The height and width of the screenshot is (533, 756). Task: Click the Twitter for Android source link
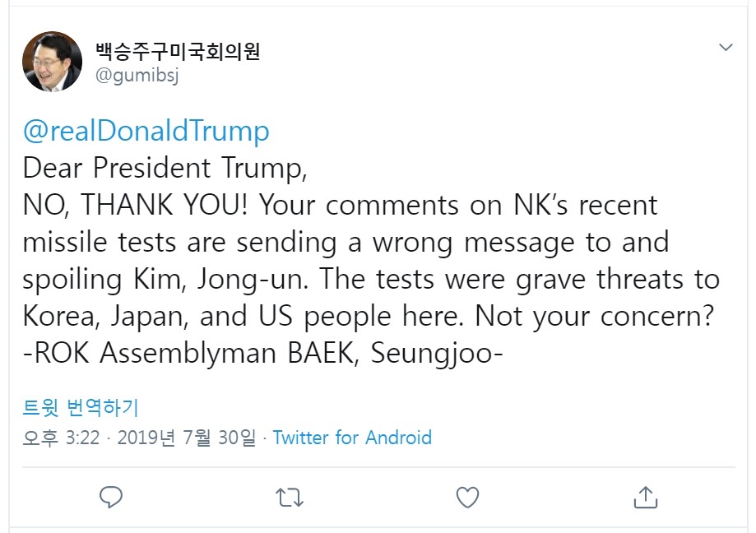(352, 438)
